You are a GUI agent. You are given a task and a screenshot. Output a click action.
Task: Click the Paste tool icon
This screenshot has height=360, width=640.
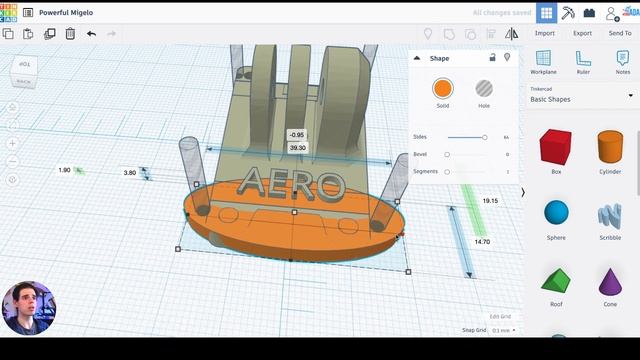28,33
